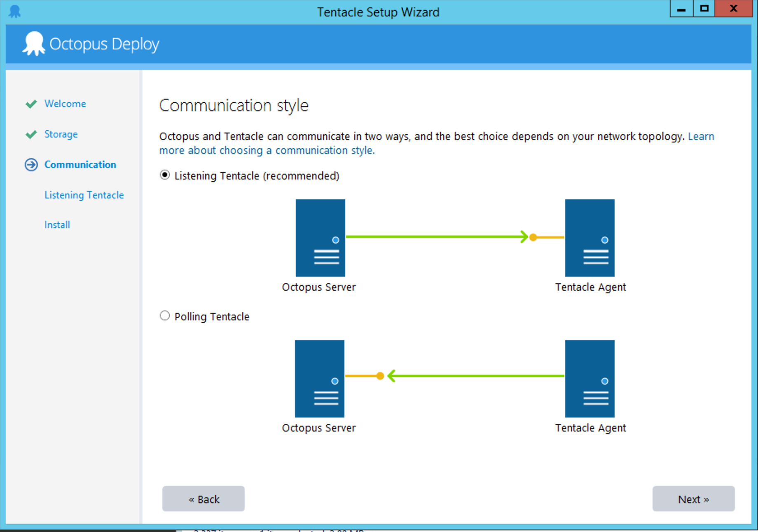Click the green checkmark beside Welcome
The width and height of the screenshot is (758, 532).
[x=31, y=104]
